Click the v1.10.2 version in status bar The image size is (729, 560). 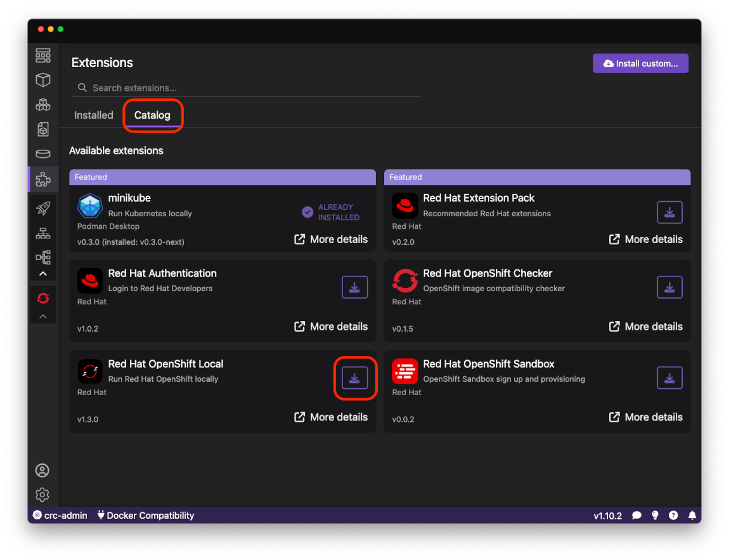coord(607,516)
